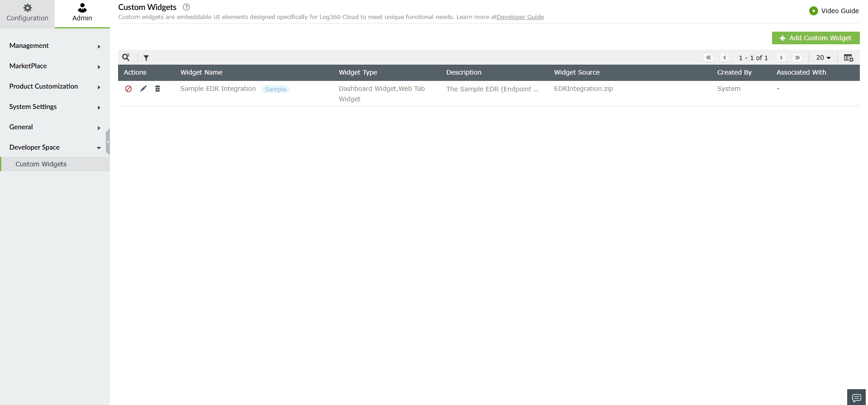868x405 pixels.
Task: Jump to the last page
Action: point(797,57)
